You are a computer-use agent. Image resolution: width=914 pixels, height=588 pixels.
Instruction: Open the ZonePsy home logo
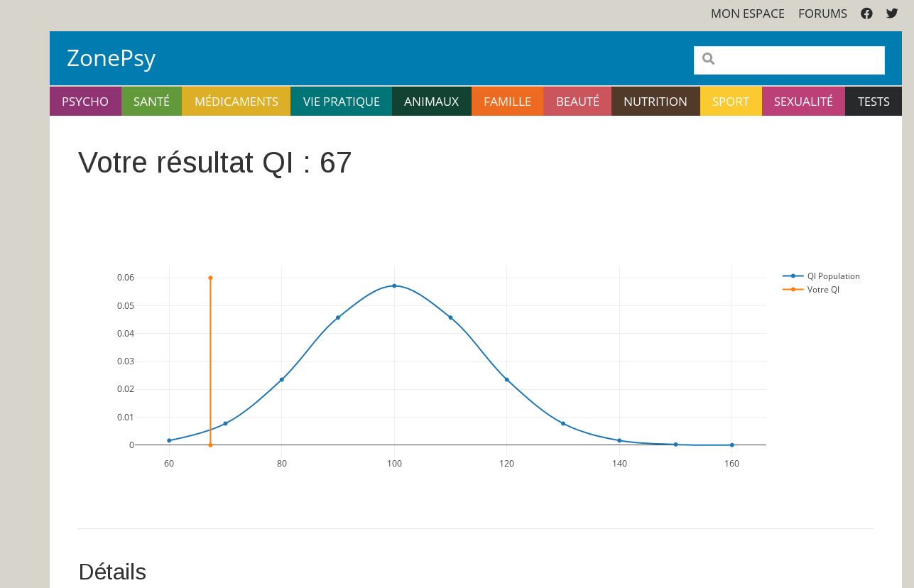point(111,58)
